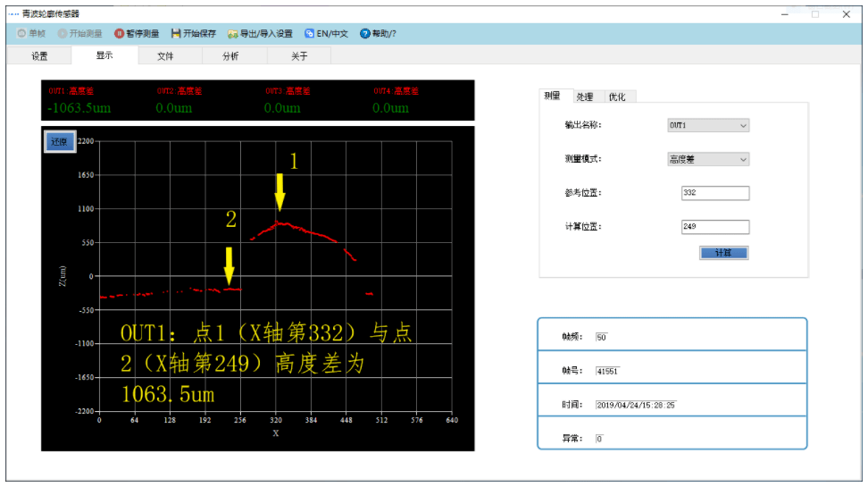
Task: Click the 输出名称 label
Action: click(583, 125)
